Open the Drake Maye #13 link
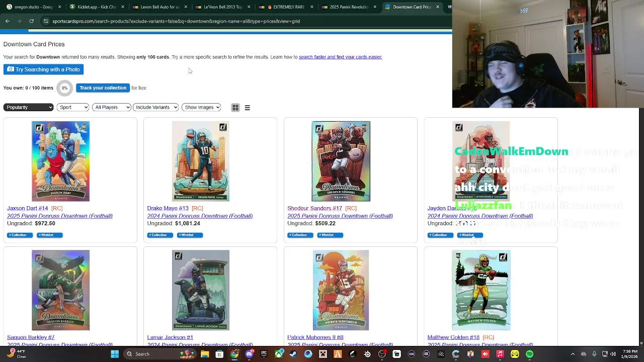The width and height of the screenshot is (644, 362). 168,208
